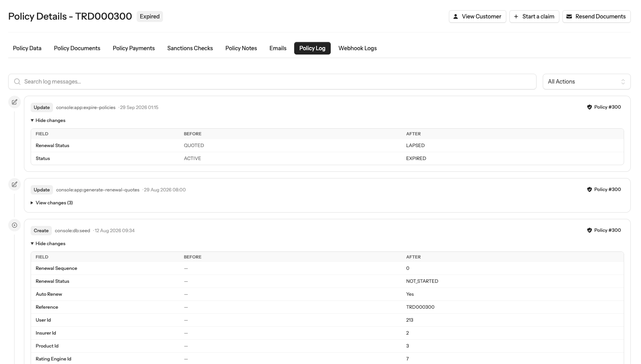Click the shield icon on expire-policies Policy #300

[x=589, y=107]
